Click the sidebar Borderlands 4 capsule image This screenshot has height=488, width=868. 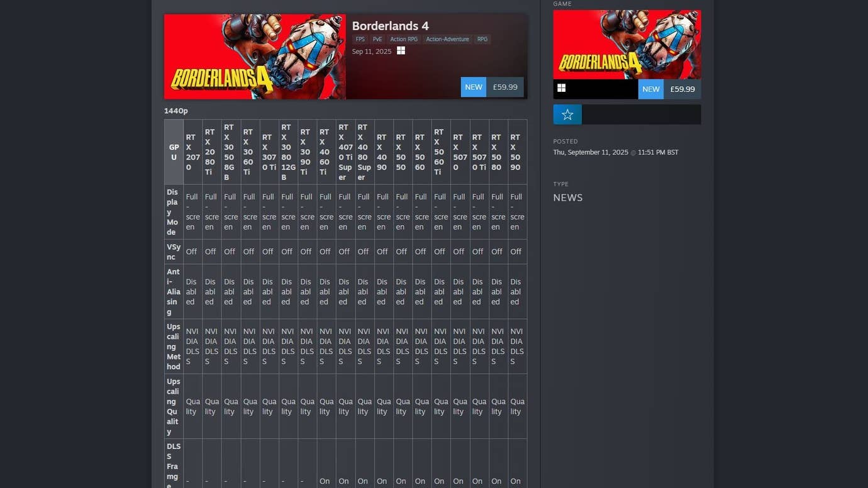(x=626, y=44)
